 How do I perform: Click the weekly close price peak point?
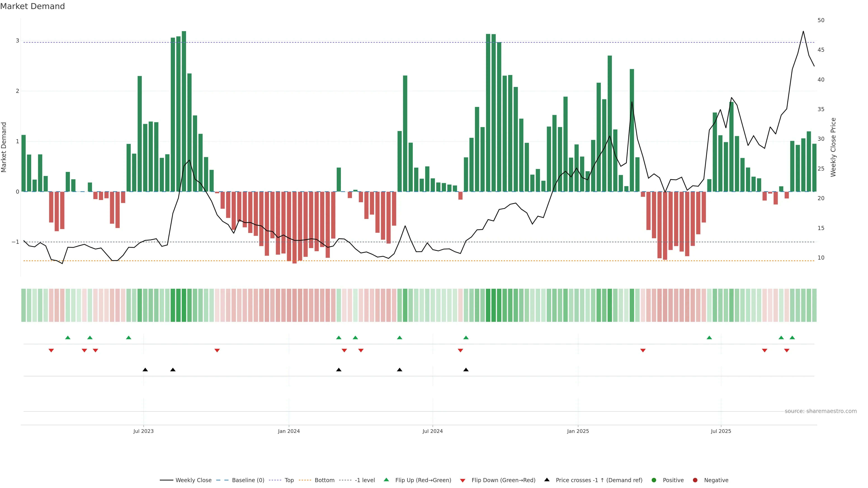click(x=803, y=31)
